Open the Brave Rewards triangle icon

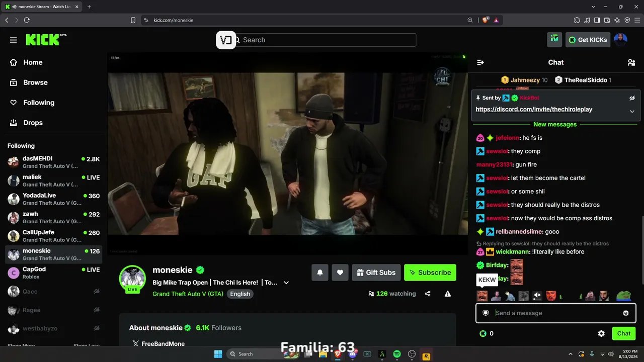point(496,20)
